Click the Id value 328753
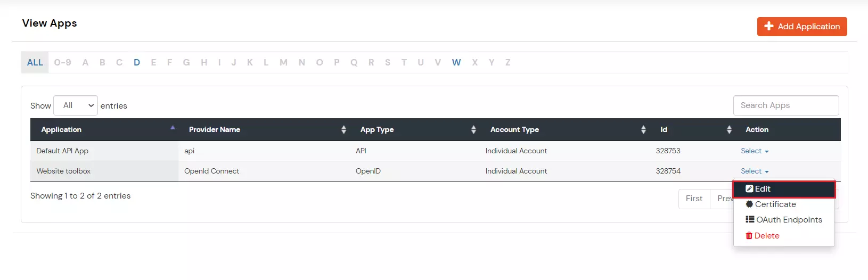 click(668, 151)
